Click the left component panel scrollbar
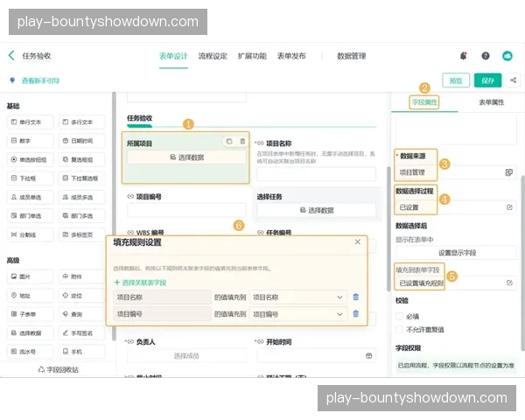 click(x=114, y=216)
